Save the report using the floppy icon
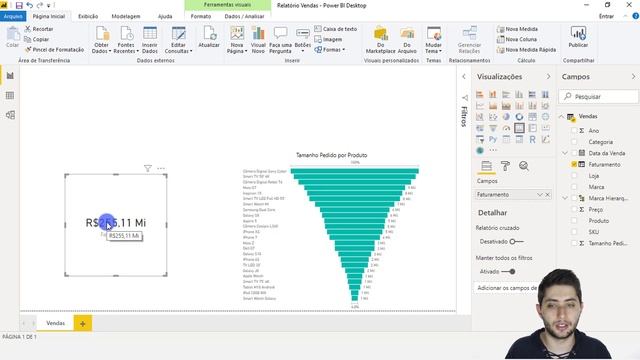 point(19,5)
